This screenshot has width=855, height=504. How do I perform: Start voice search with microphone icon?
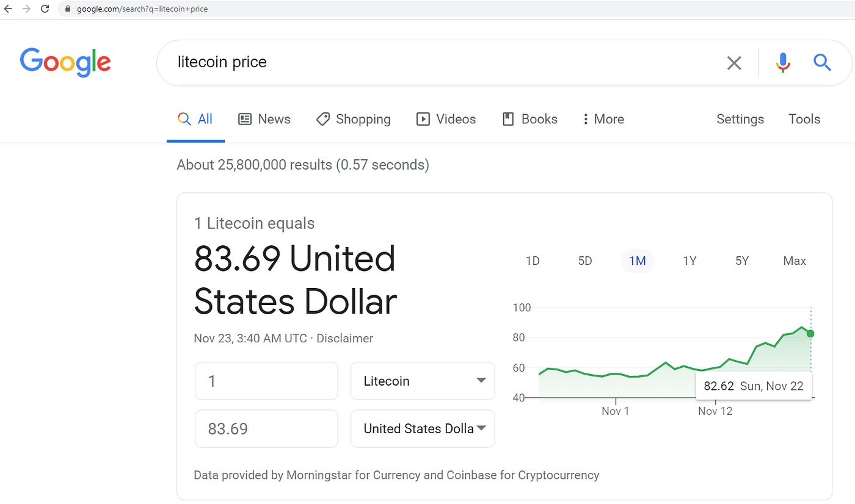pyautogui.click(x=783, y=63)
